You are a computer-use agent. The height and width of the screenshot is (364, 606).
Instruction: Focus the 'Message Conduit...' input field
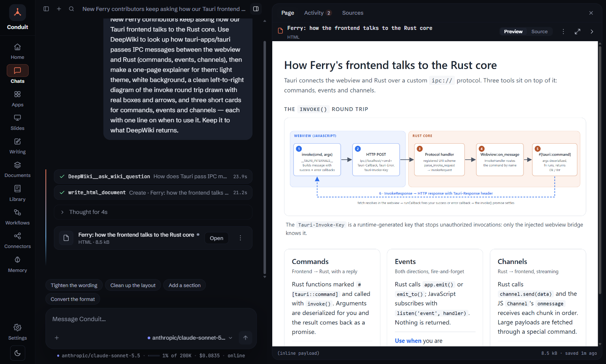point(151,319)
